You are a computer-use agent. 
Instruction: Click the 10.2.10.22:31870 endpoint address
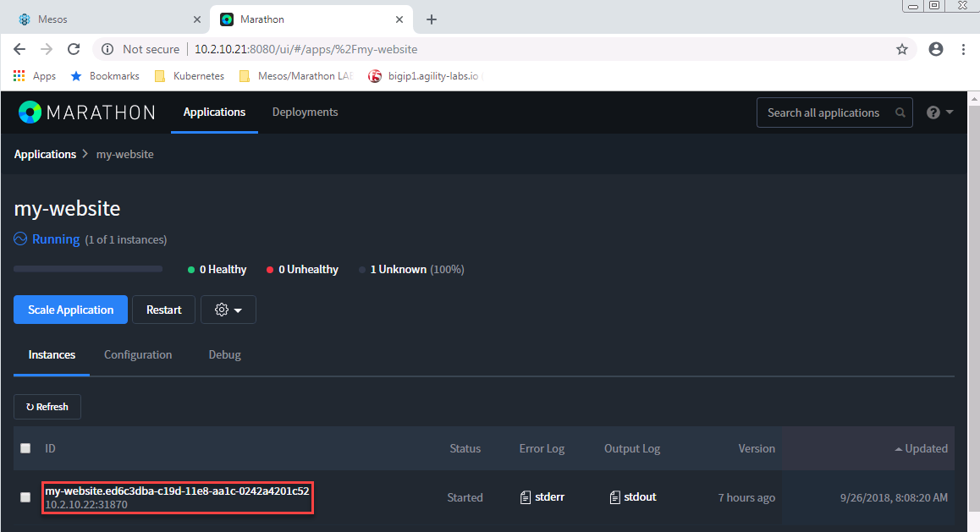[x=86, y=505]
